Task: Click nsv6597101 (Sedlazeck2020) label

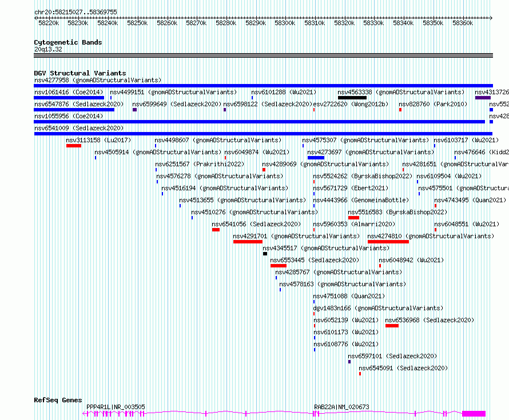Action: pos(392,356)
